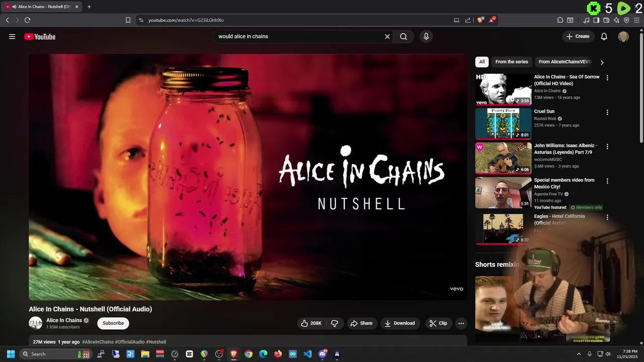This screenshot has width=644, height=362.
Task: Open options for Special members video
Action: point(607,180)
